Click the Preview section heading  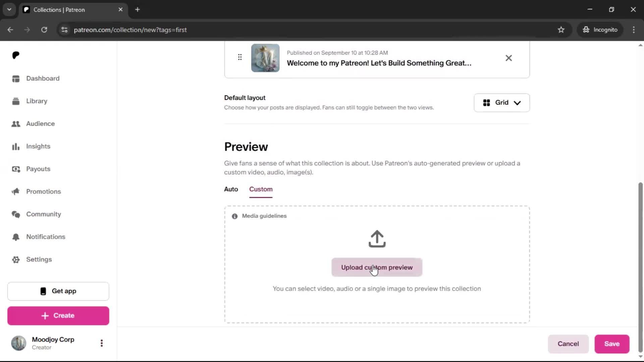pos(246,147)
